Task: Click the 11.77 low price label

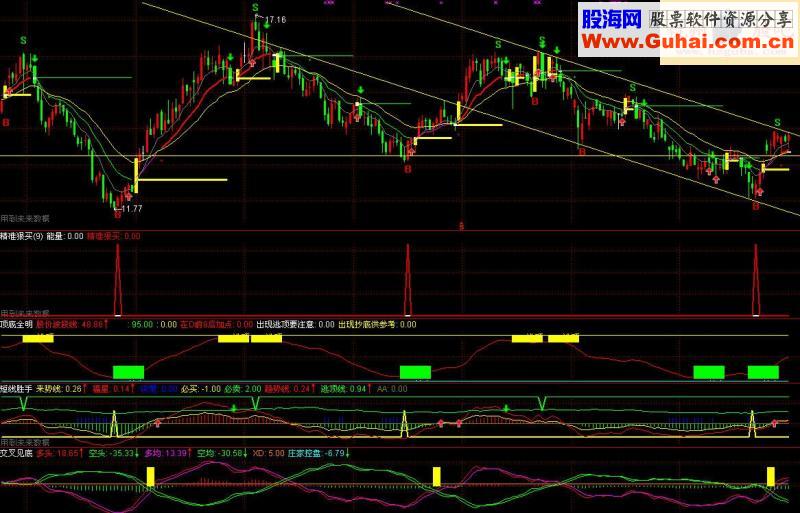Action: pyautogui.click(x=132, y=208)
